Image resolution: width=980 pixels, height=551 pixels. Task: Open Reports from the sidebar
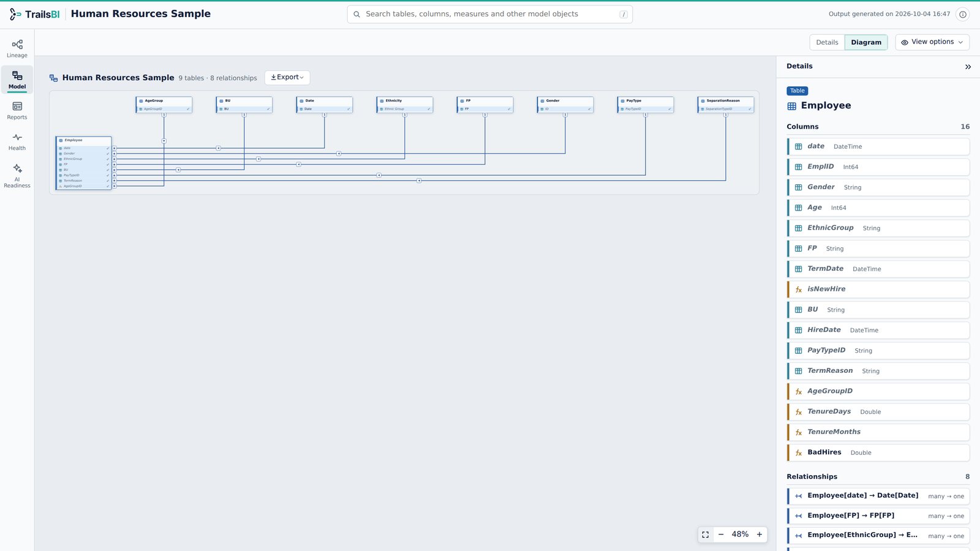click(17, 111)
